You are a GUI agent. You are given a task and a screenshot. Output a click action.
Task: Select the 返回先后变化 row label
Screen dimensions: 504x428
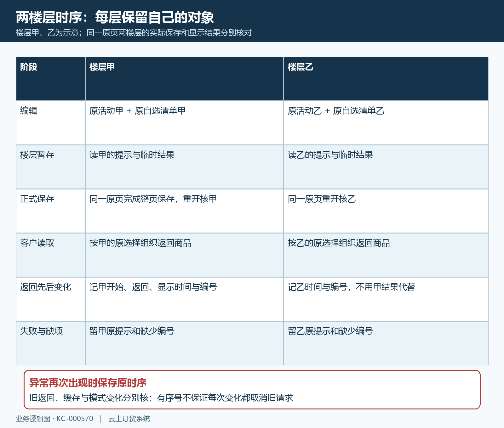(51, 299)
